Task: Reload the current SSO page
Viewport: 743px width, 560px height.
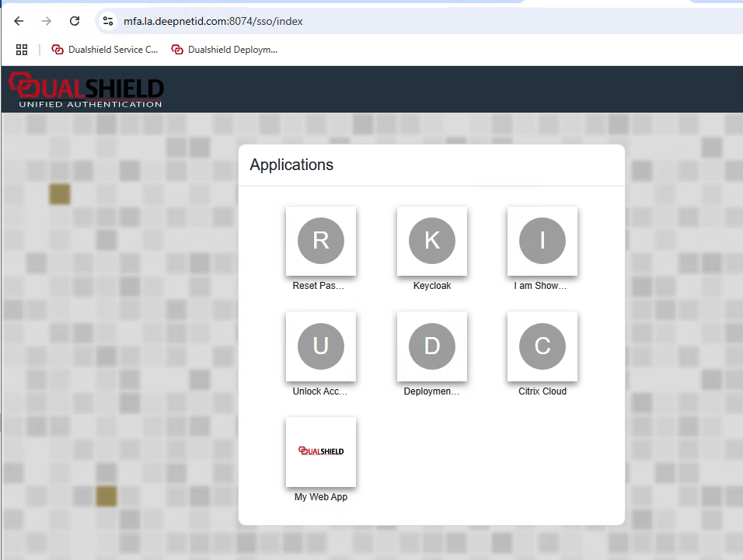Action: click(x=75, y=21)
